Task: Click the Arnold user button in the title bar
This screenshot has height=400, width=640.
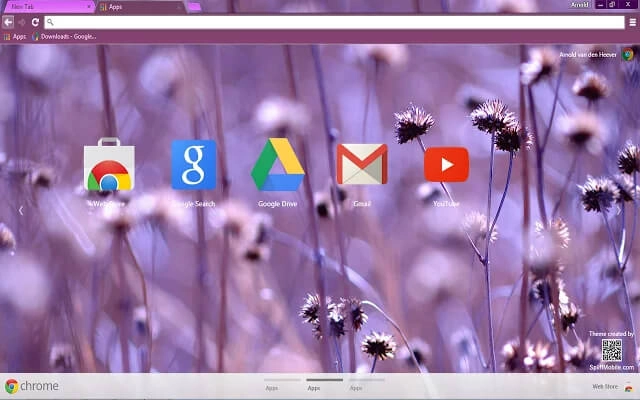Action: coord(580,5)
